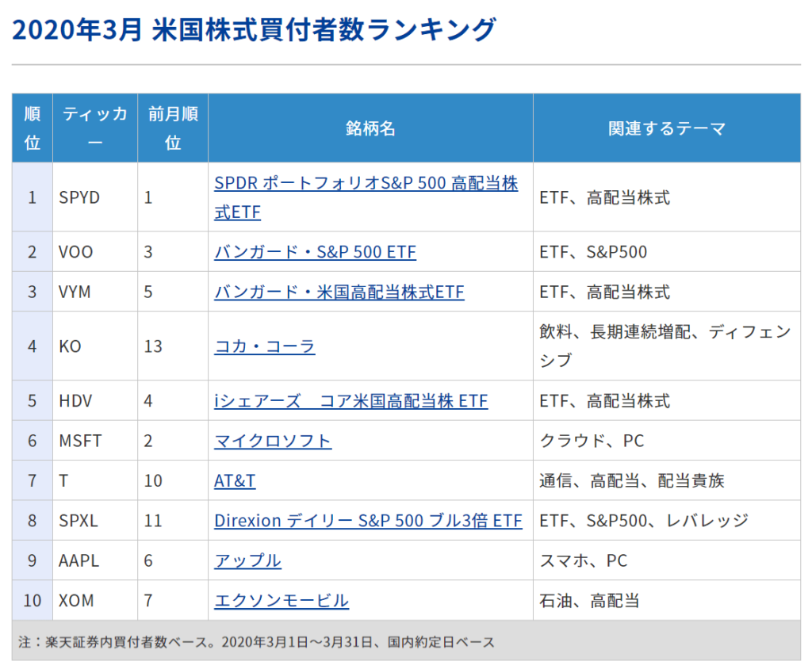812x669 pixels.
Task: Click the 前月順位 column header
Action: click(172, 128)
